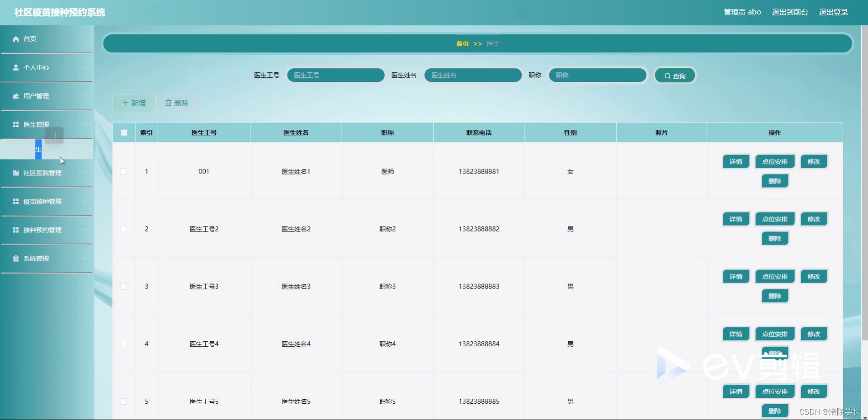The image size is (868, 420).
Task: Click 退出到前台 in the header
Action: pyautogui.click(x=790, y=12)
